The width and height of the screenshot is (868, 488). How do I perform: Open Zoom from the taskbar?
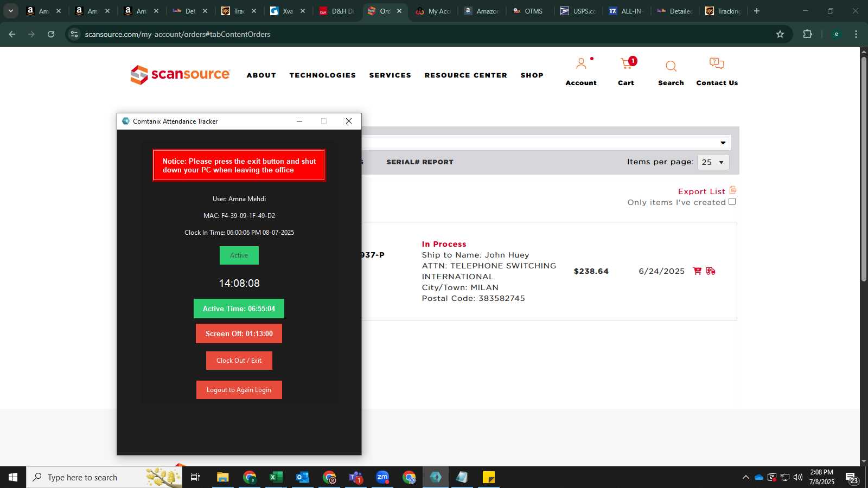coord(382,477)
